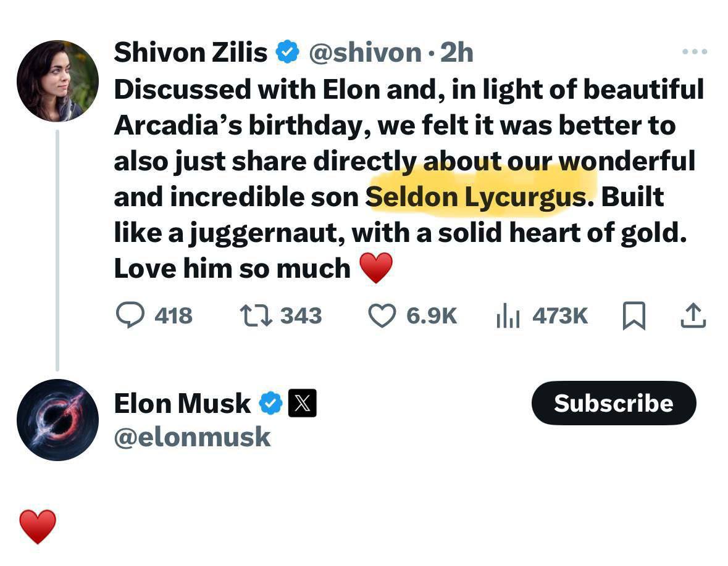Click the Shivon Zilis display name
Viewport: 728px width, 566px height.
tap(190, 52)
